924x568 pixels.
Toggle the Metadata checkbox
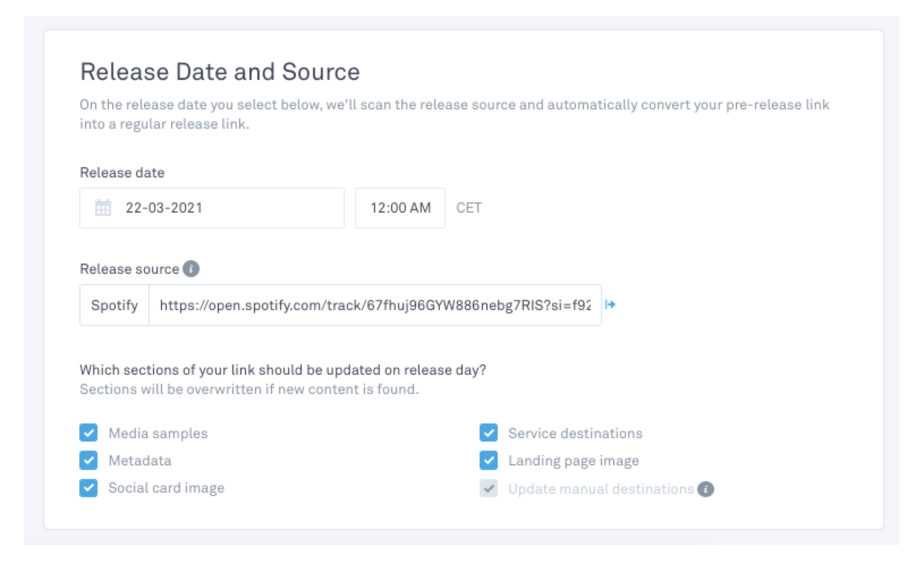[88, 460]
